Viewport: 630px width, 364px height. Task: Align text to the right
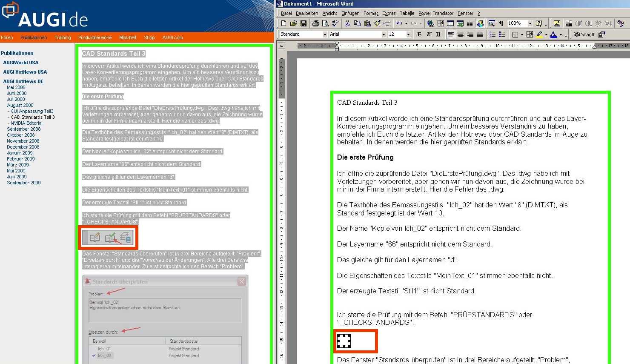pyautogui.click(x=470, y=34)
